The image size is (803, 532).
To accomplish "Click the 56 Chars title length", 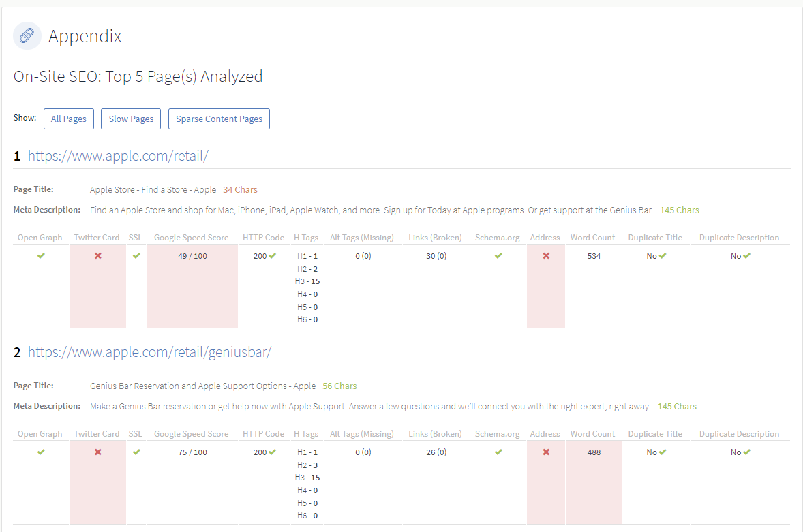I will pos(339,386).
